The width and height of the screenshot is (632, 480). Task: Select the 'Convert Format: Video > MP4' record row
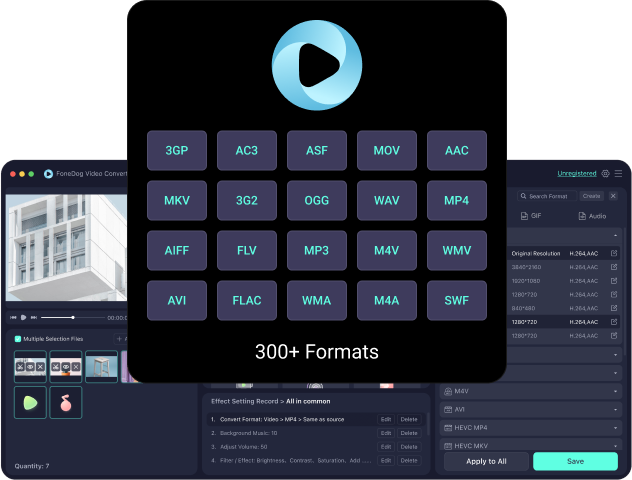[x=316, y=420]
